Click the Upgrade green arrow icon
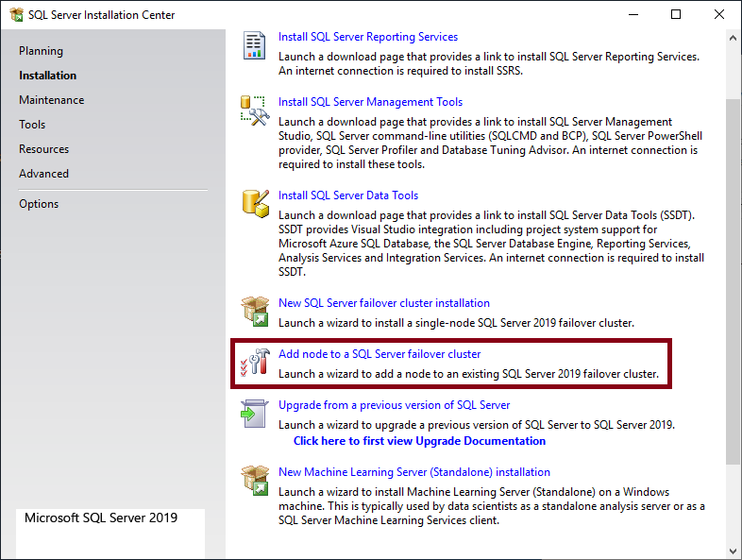This screenshot has width=742, height=560. click(x=255, y=414)
